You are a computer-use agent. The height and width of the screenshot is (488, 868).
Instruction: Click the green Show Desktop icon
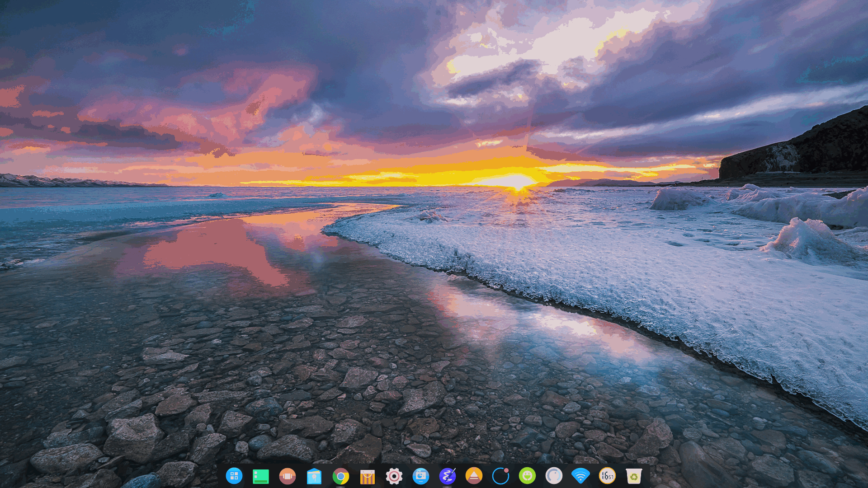click(x=260, y=476)
